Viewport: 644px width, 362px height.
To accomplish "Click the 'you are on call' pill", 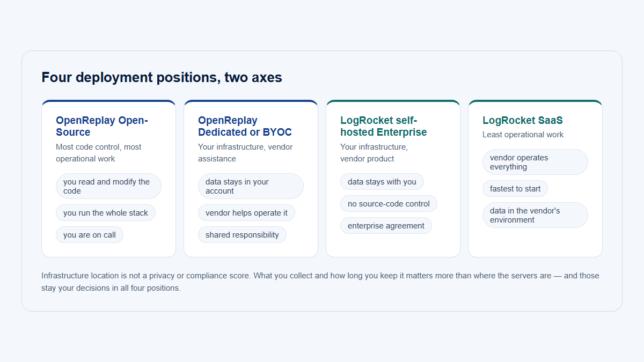I will [90, 235].
